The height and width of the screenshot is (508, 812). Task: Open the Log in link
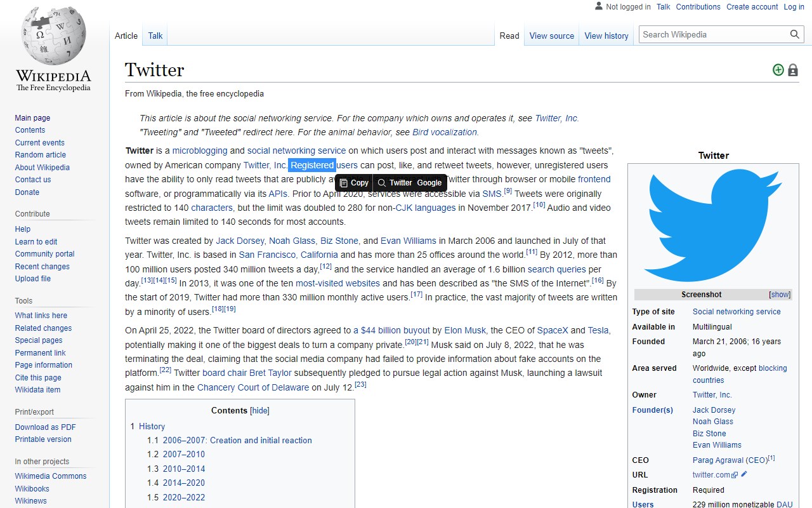tap(794, 7)
